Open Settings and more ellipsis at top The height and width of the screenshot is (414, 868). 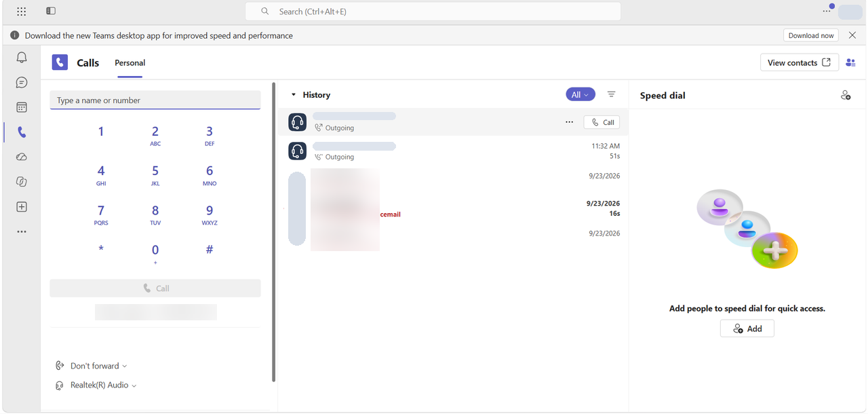[827, 11]
